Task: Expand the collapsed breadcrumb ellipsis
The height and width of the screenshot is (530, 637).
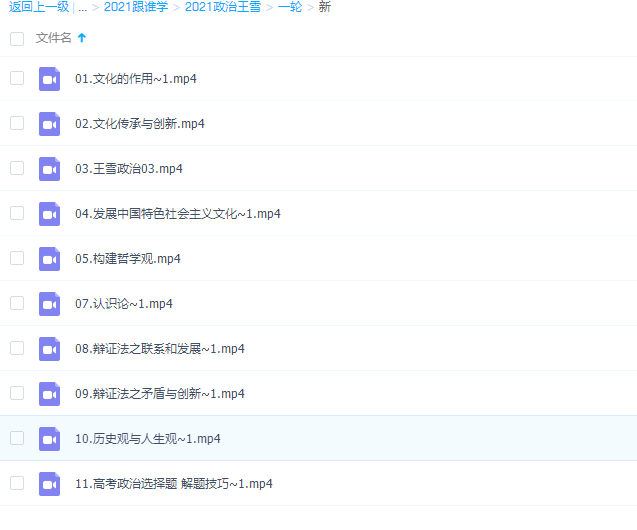Action: point(82,7)
